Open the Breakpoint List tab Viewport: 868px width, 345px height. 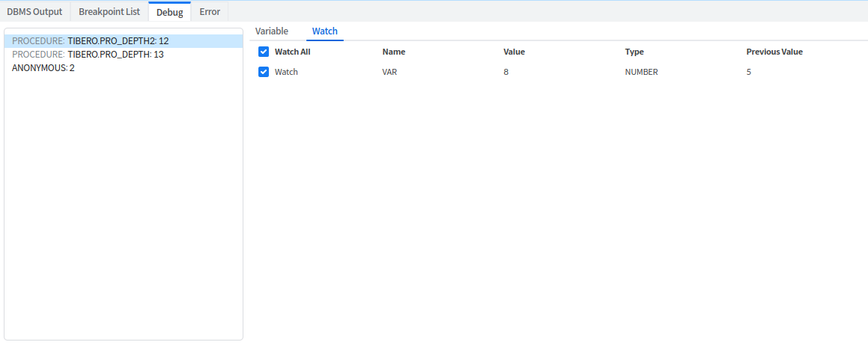(109, 12)
